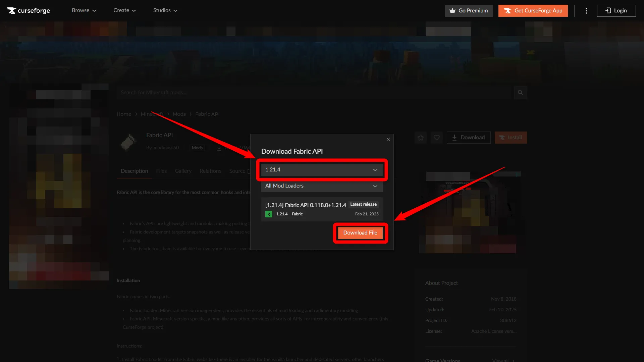The image size is (644, 362).
Task: Click Go Premium button
Action: 469,11
